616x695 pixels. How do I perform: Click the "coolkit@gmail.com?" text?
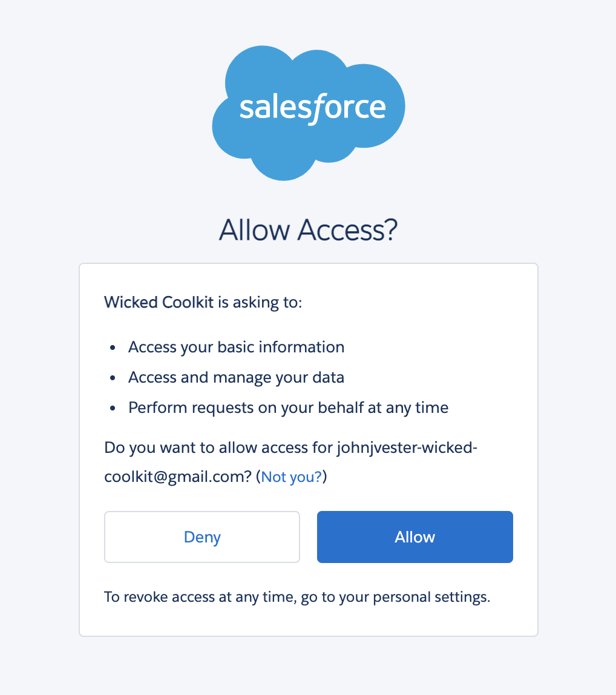pyautogui.click(x=178, y=477)
